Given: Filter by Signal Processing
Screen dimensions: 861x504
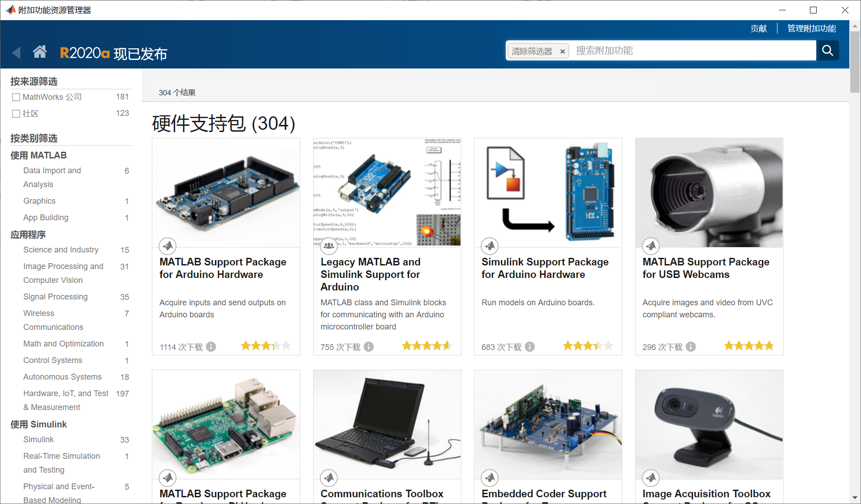Looking at the screenshot, I should click(x=56, y=297).
